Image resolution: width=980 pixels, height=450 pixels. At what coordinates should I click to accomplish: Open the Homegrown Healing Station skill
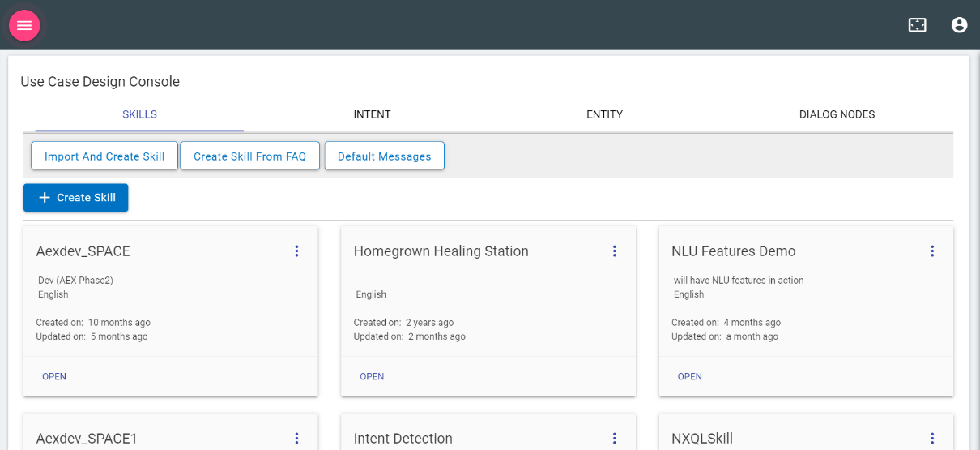pyautogui.click(x=372, y=376)
